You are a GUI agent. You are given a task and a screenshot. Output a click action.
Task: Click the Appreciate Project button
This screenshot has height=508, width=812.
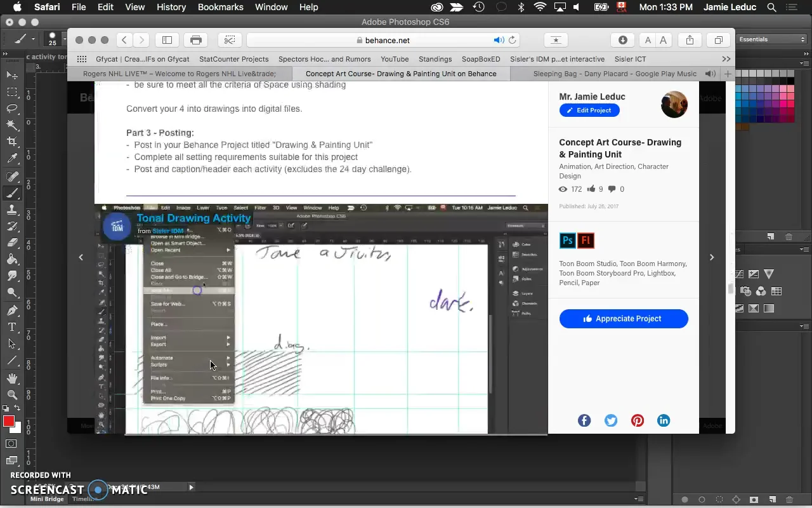[x=624, y=319]
